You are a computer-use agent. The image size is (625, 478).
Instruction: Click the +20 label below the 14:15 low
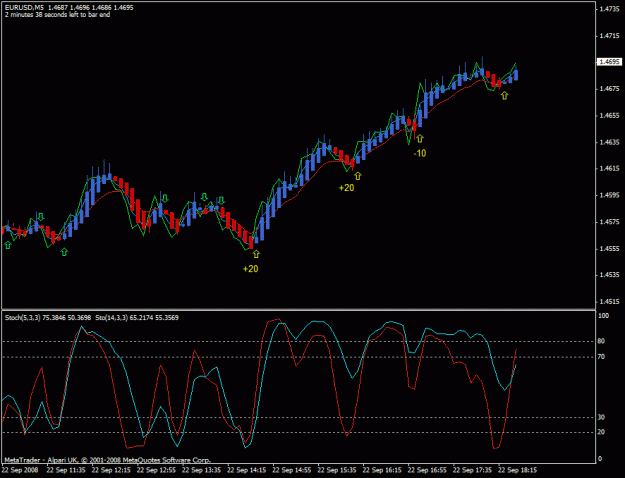pyautogui.click(x=251, y=269)
